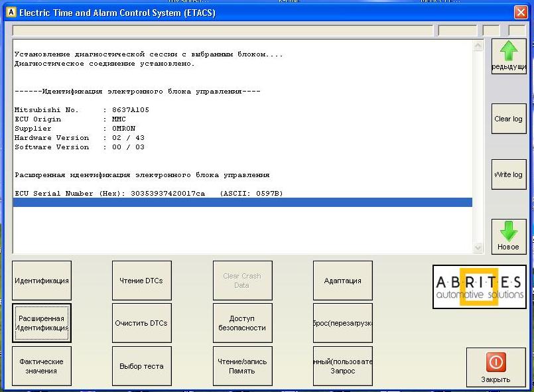Image resolution: width=534 pixels, height=392 pixels.
Task: Open Фактические значения view
Action: click(41, 366)
